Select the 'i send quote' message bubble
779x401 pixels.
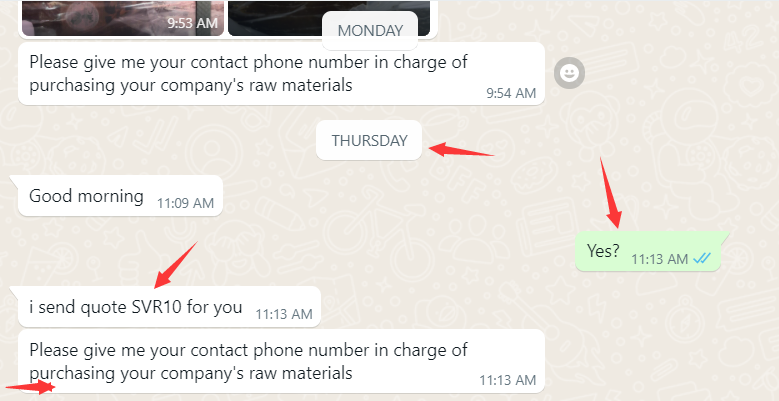(x=169, y=307)
